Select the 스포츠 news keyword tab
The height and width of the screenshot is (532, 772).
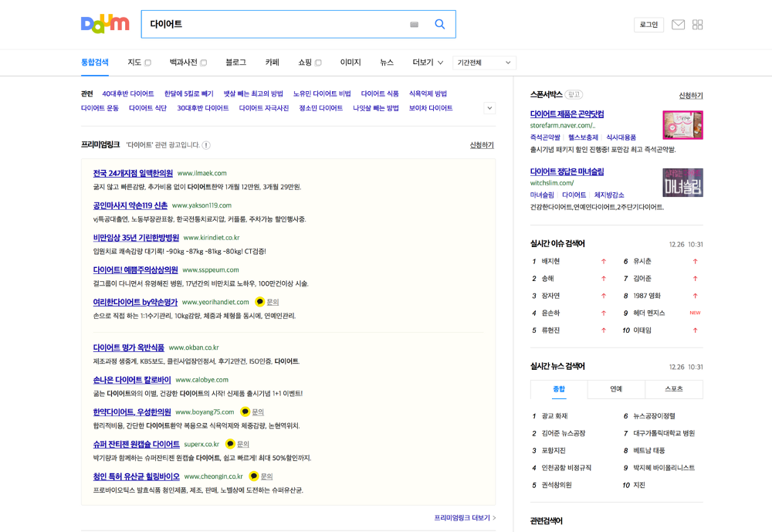[x=674, y=389]
